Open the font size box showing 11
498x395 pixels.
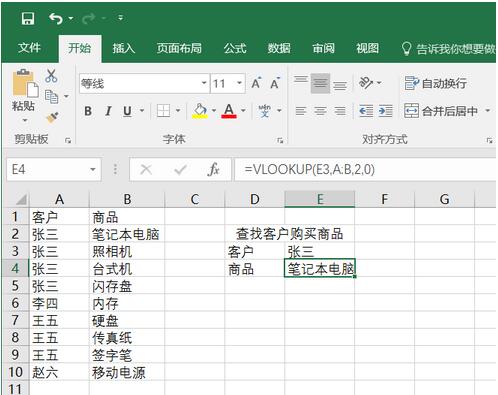[x=227, y=83]
